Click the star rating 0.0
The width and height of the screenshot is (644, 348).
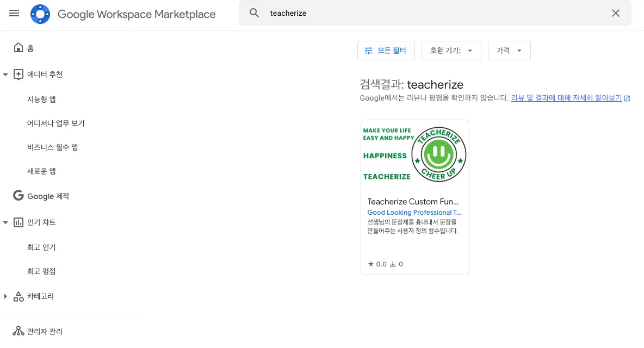[x=377, y=264]
